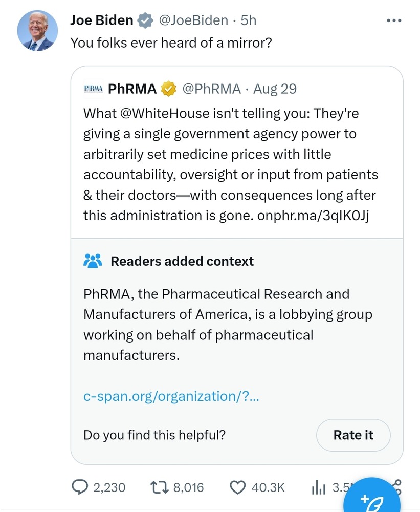Reply using the comment bubble icon
Viewport: 420px width, 512px height.
80,487
